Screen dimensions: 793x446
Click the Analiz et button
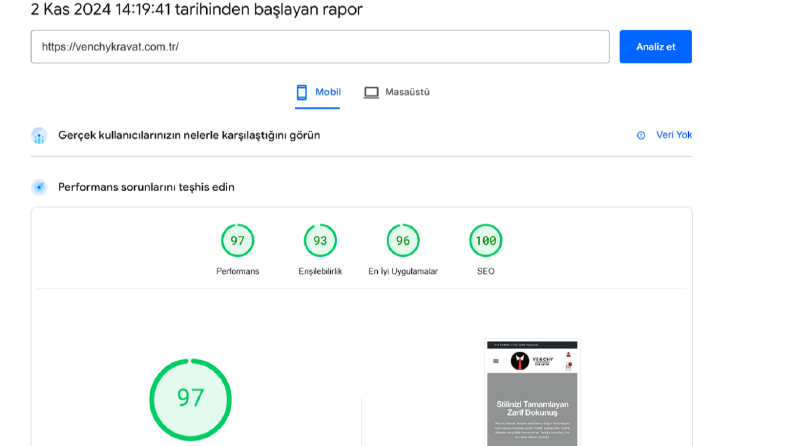click(x=655, y=47)
